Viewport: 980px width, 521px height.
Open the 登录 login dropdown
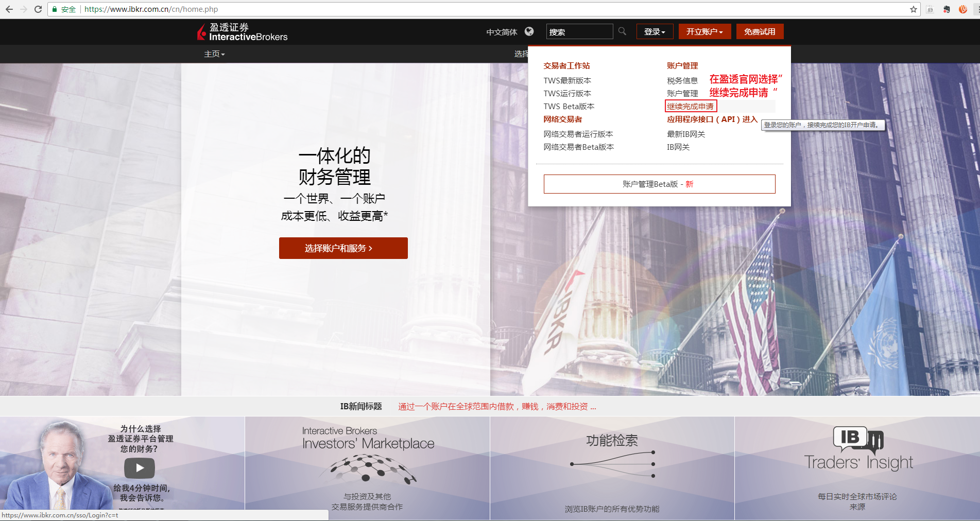[x=655, y=31]
